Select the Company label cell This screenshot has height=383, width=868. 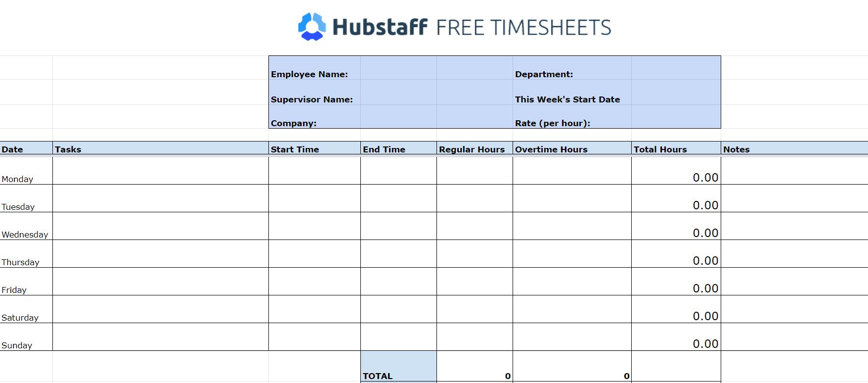point(314,117)
